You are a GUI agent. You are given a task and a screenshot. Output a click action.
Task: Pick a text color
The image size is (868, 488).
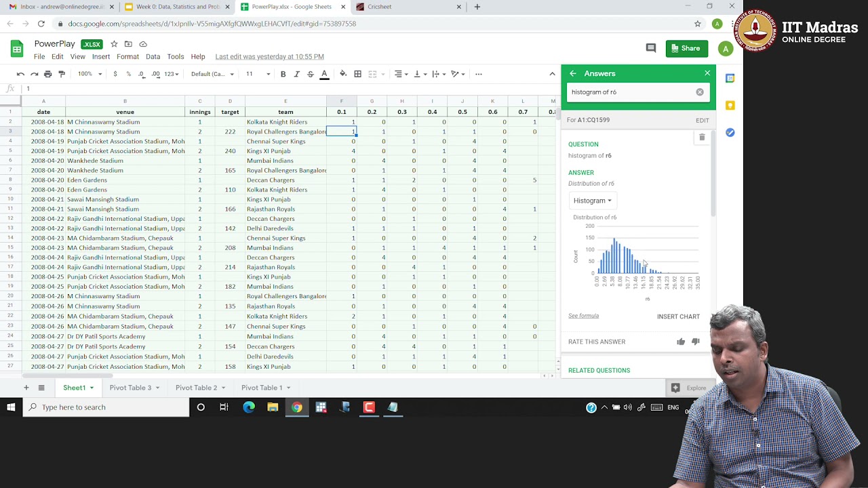click(x=324, y=74)
